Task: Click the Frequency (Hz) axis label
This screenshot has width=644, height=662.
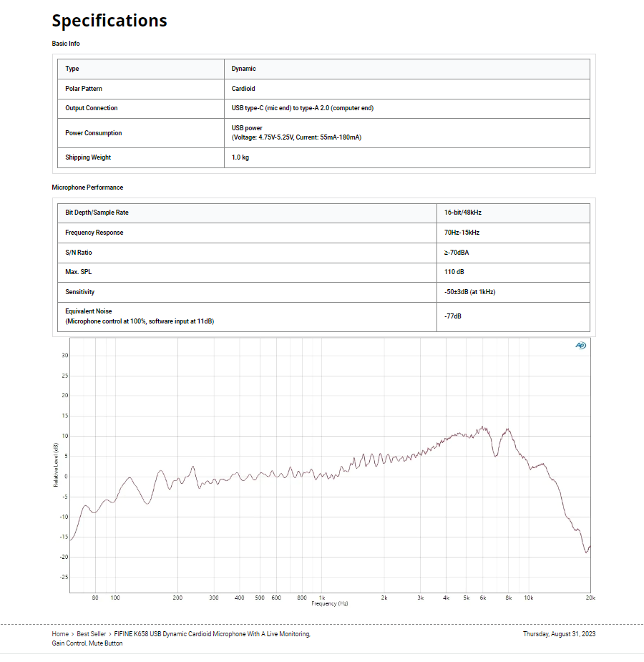Action: (329, 604)
